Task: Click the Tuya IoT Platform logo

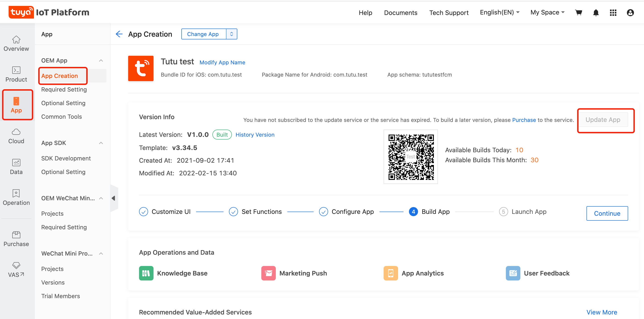Action: tap(49, 12)
